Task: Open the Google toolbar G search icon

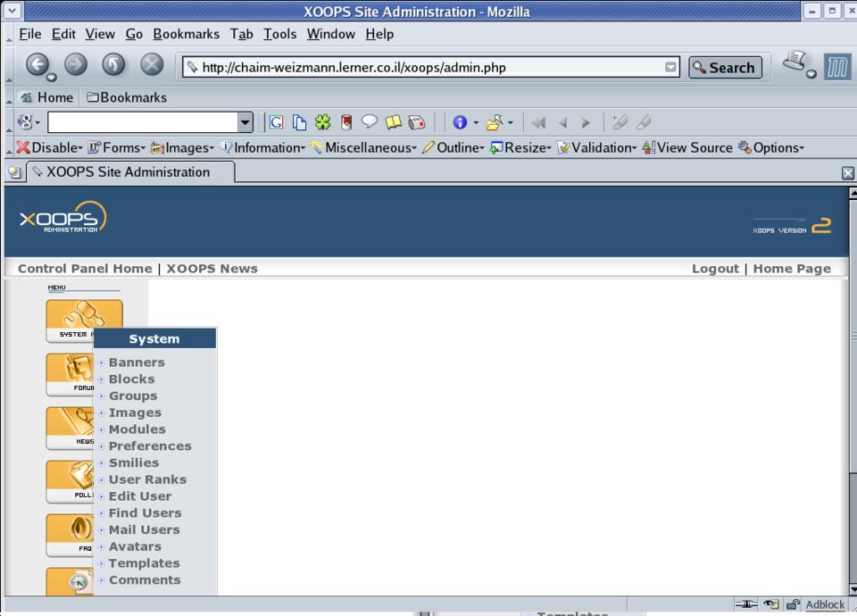Action: pos(276,122)
